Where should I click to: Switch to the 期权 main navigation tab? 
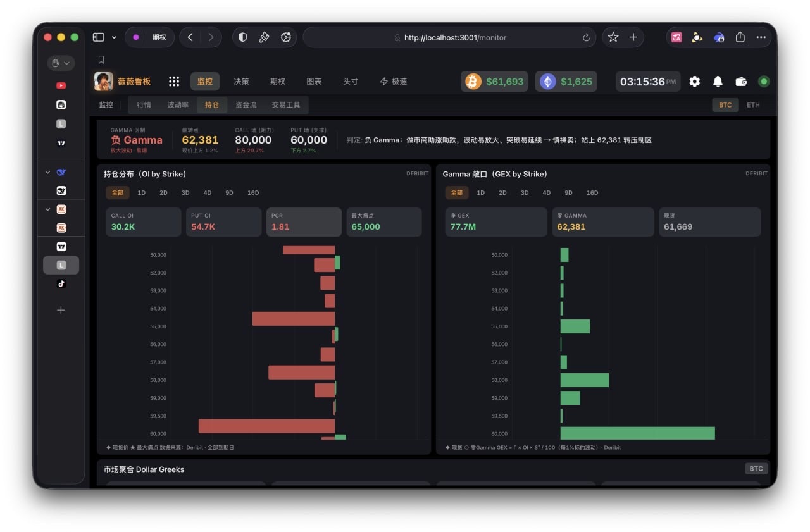pyautogui.click(x=277, y=82)
